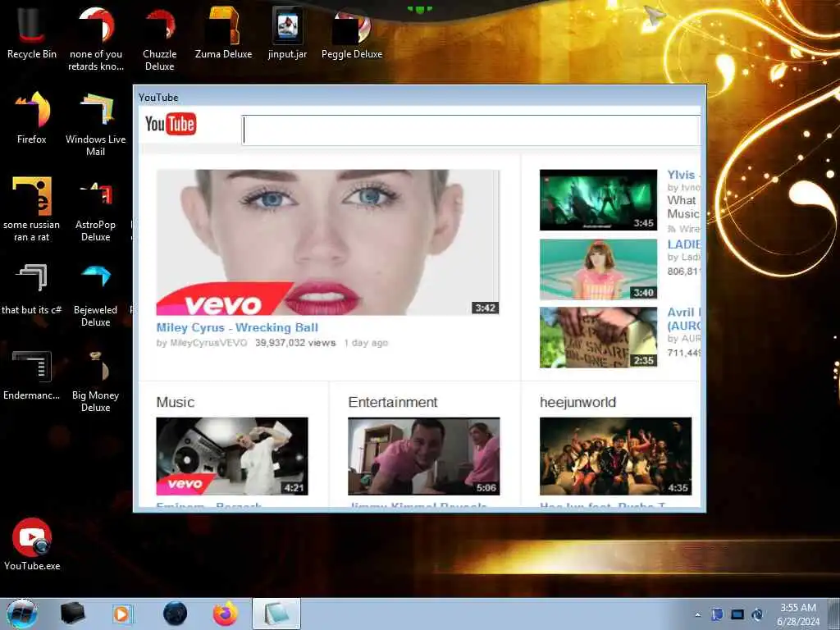
Task: Select the Firefox desktop shortcut
Action: (x=32, y=118)
